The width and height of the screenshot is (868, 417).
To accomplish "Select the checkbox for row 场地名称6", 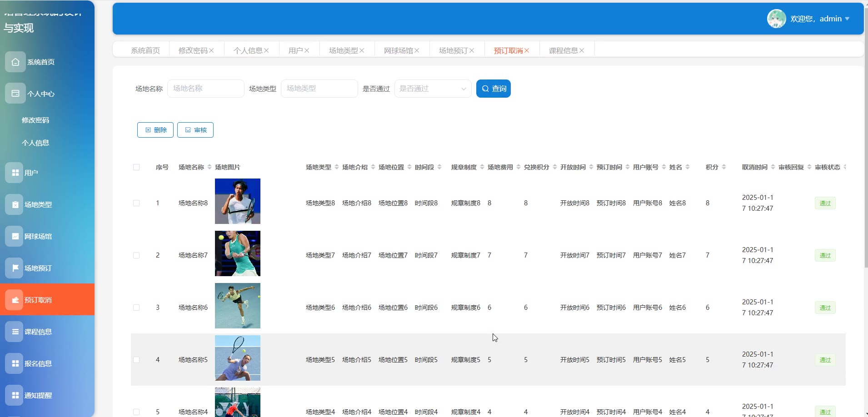I will pos(136,308).
